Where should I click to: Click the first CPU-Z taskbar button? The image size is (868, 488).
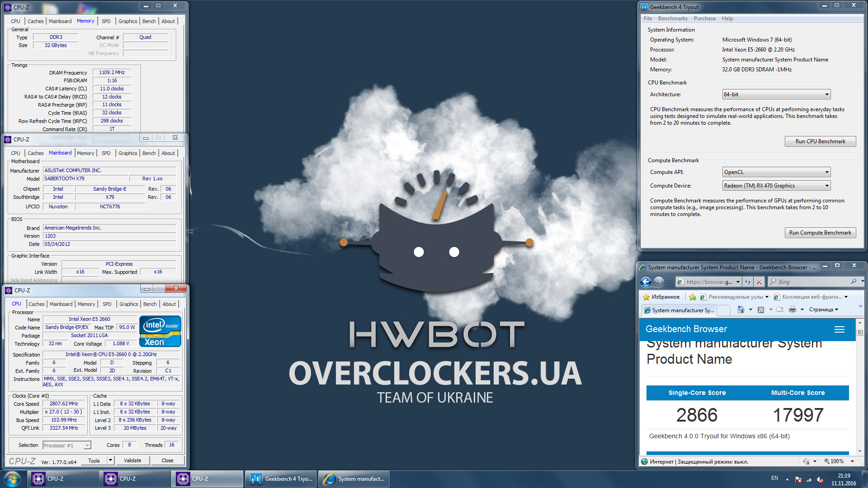coord(62,479)
